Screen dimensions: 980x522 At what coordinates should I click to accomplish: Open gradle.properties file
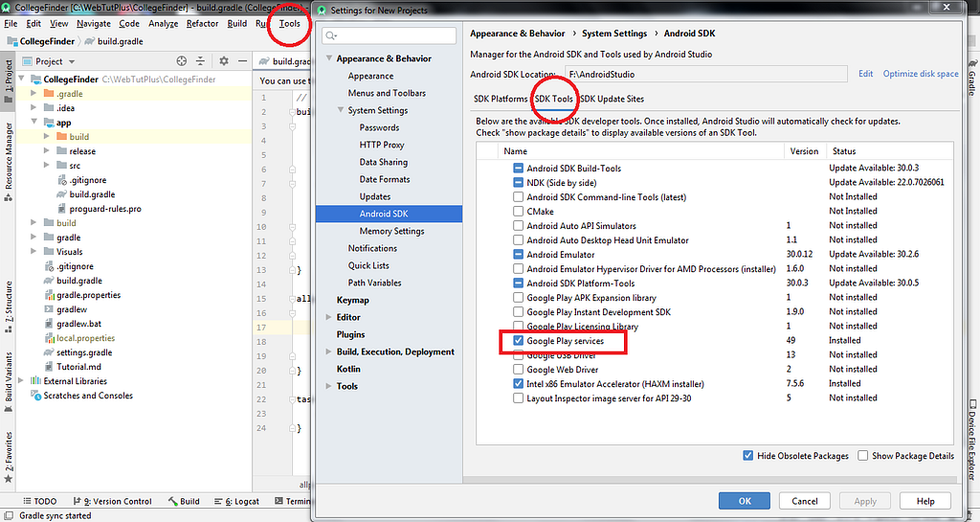88,295
